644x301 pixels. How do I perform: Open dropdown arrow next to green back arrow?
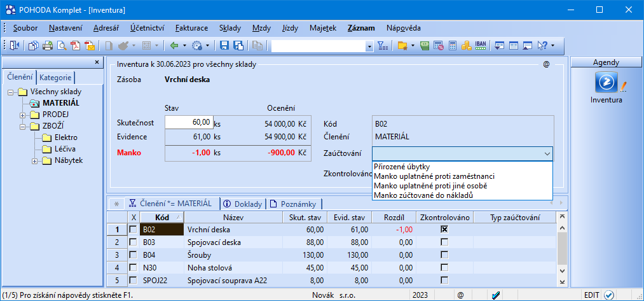coord(184,46)
